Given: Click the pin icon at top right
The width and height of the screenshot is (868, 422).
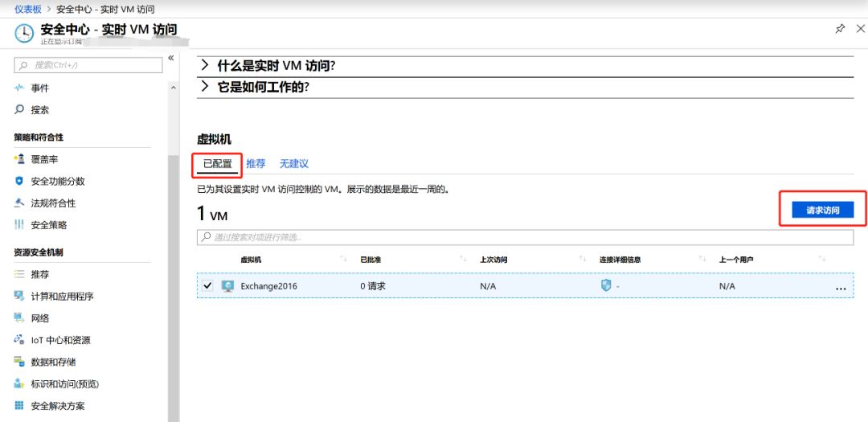Looking at the screenshot, I should [840, 29].
